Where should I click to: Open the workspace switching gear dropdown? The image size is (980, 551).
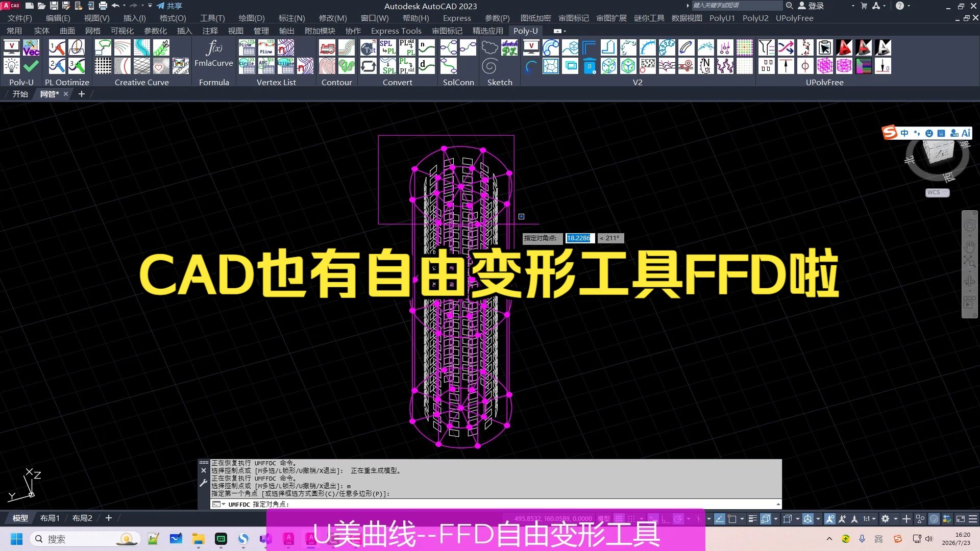[x=889, y=519]
